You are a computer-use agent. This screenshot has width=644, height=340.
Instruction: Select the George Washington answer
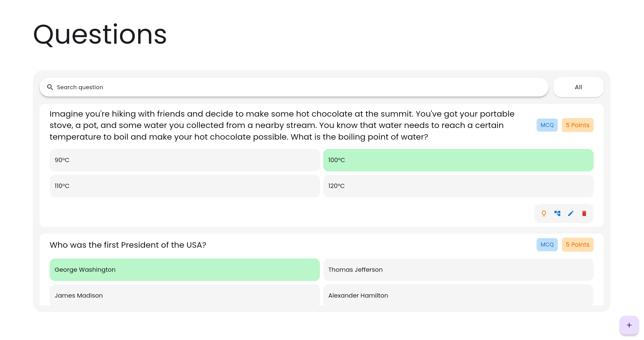[x=185, y=270]
